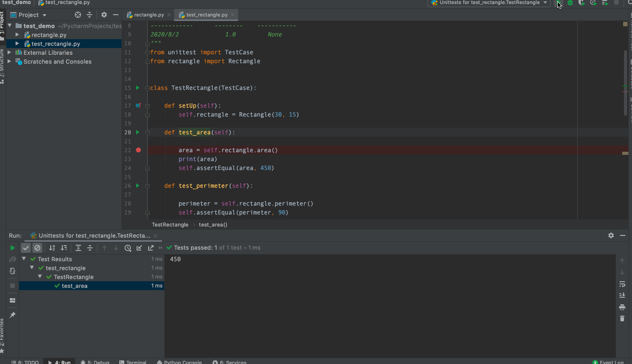The width and height of the screenshot is (632, 364).
Task: Collapse test_demo project folder
Action: click(10, 26)
